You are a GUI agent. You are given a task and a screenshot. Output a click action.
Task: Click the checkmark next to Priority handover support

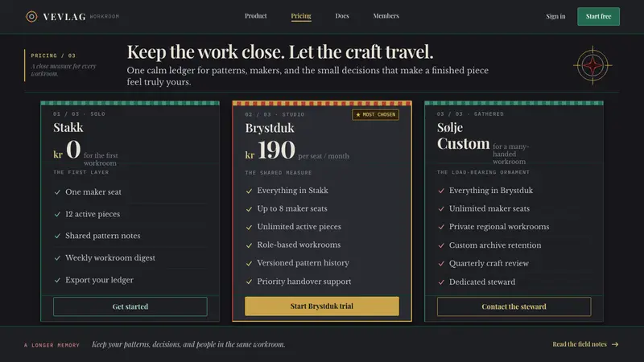point(249,282)
